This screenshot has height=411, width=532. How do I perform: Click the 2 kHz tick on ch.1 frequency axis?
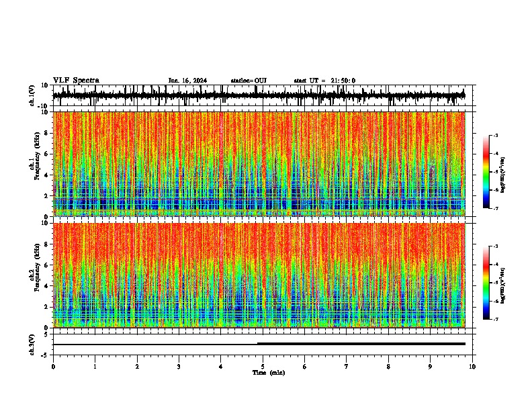(x=46, y=195)
